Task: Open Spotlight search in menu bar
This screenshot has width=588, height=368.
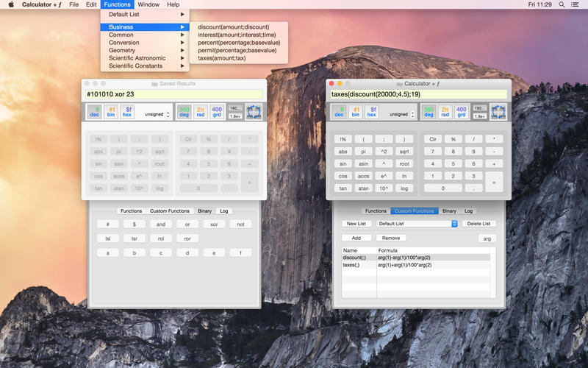Action: coord(562,4)
